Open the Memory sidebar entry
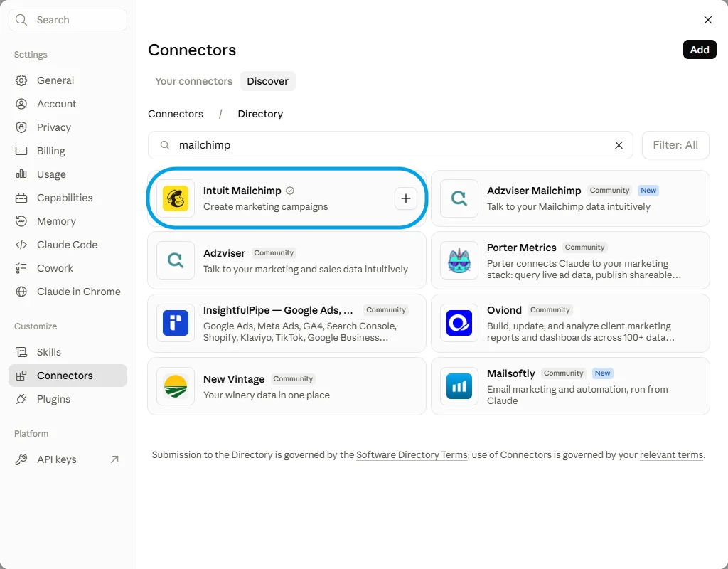The width and height of the screenshot is (728, 569). click(68, 221)
